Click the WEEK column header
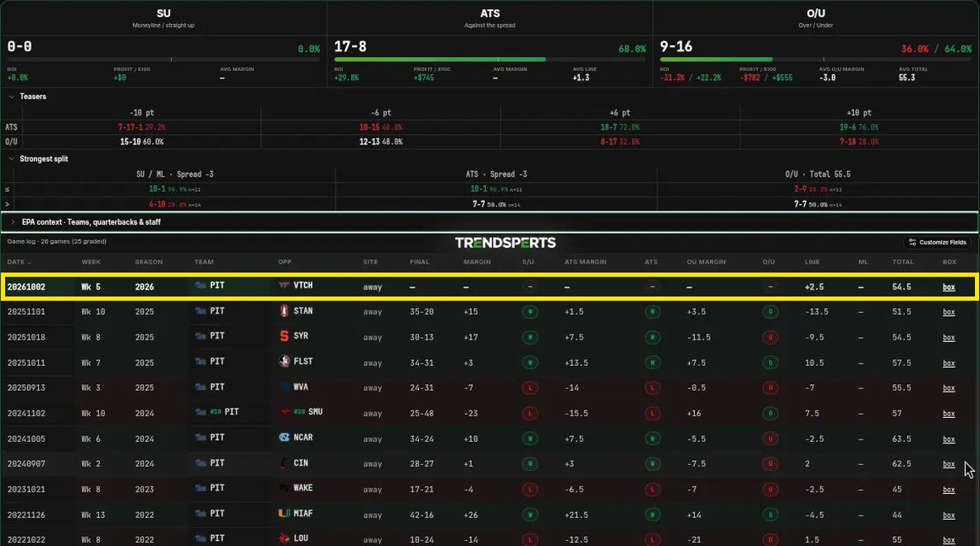 91,262
